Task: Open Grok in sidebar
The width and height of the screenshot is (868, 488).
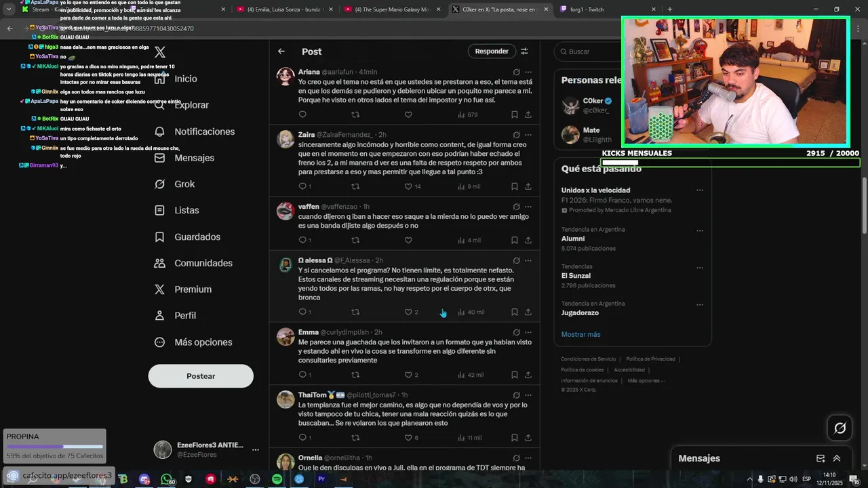Action: (x=174, y=184)
